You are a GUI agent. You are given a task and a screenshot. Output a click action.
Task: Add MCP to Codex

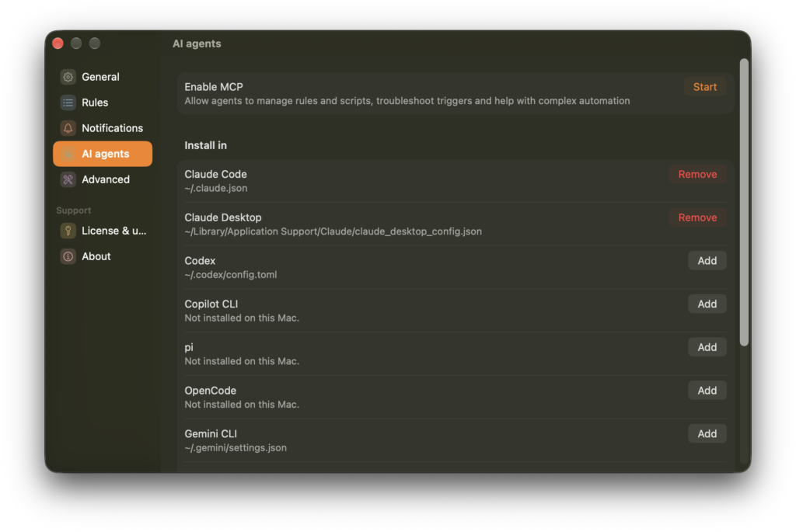tap(707, 261)
